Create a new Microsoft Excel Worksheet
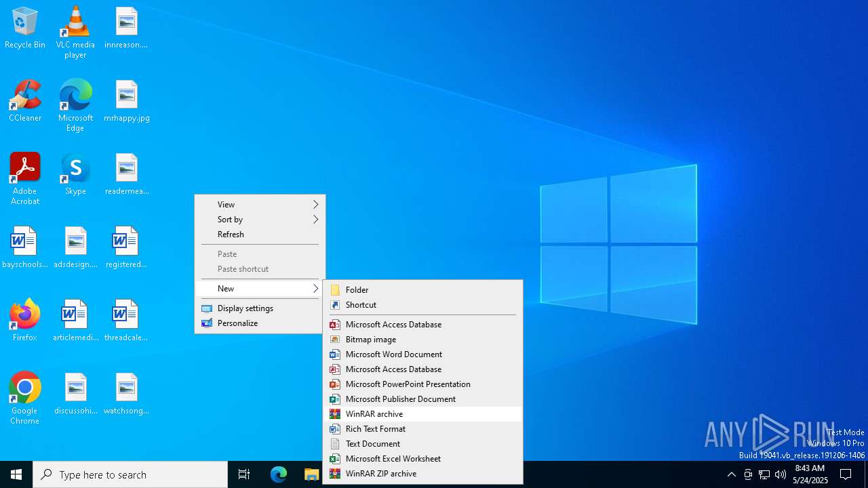 [x=423, y=459]
